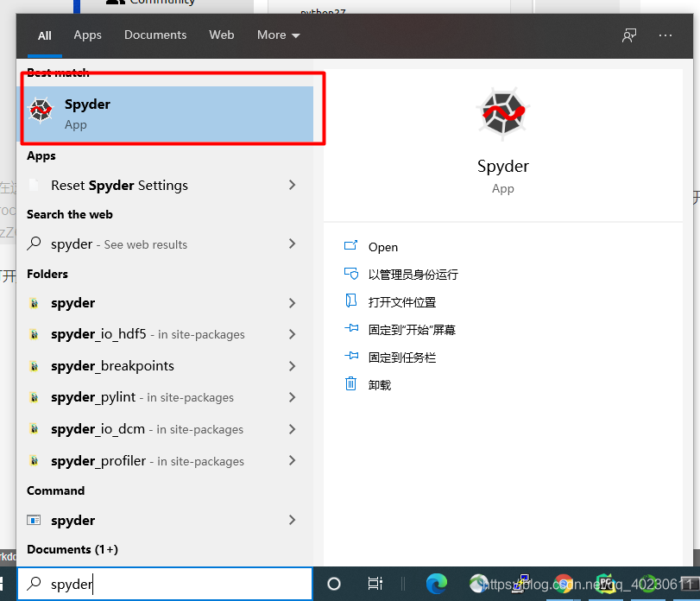Viewport: 700px width, 601px height.
Task: Expand the spyder command chevron
Action: point(292,520)
